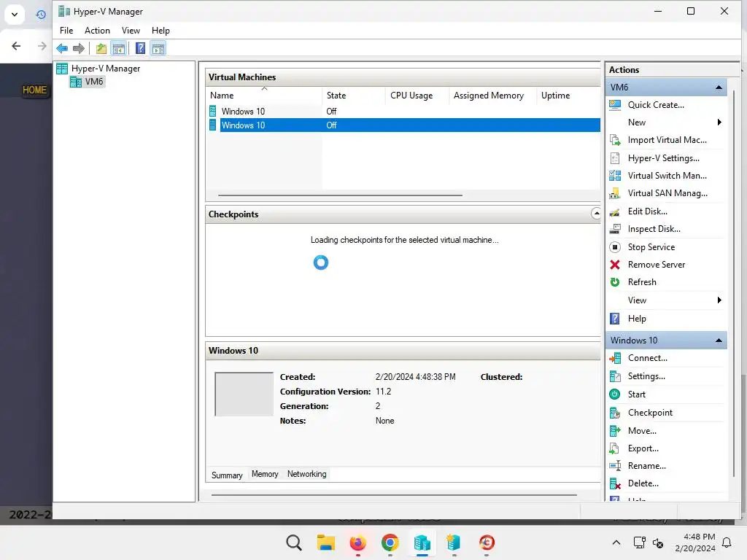Open Hyper-V Settings icon
Viewport: 747px width, 560px height.
tap(615, 158)
